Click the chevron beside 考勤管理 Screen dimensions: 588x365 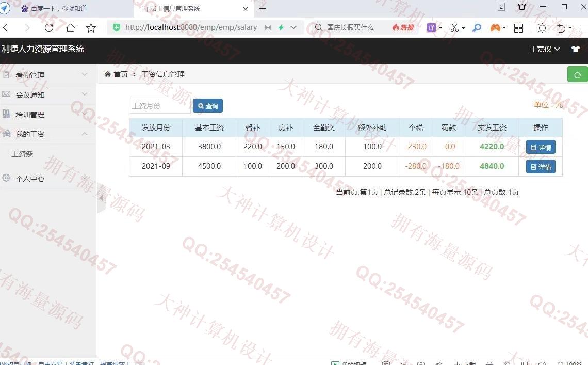(x=85, y=74)
